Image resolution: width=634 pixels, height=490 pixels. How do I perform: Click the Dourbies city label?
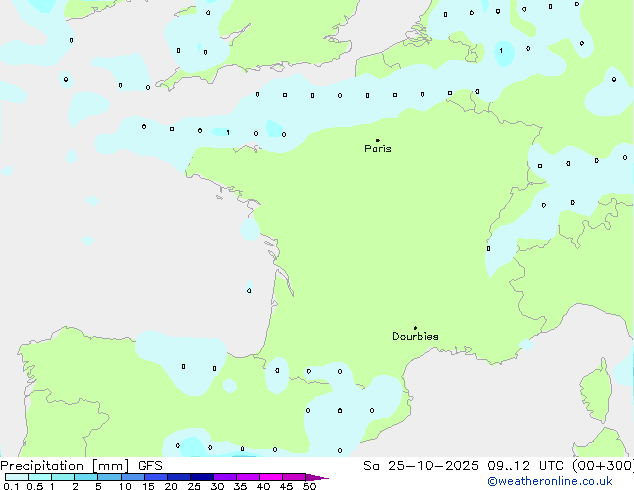pos(415,336)
